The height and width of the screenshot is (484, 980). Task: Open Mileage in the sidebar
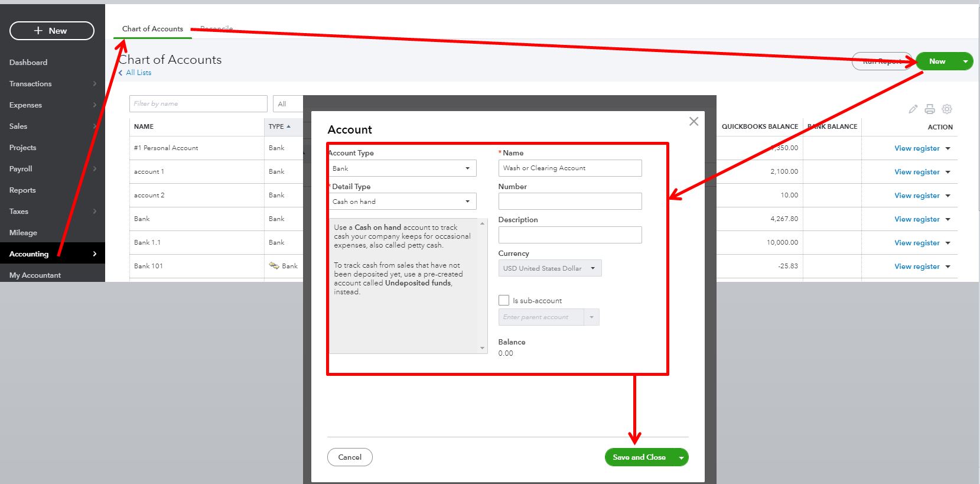[x=23, y=233]
